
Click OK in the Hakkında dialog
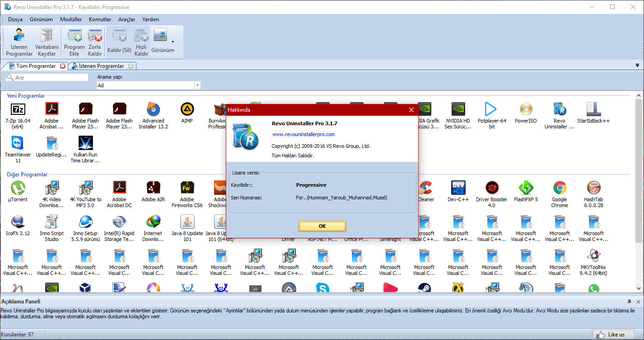322,226
